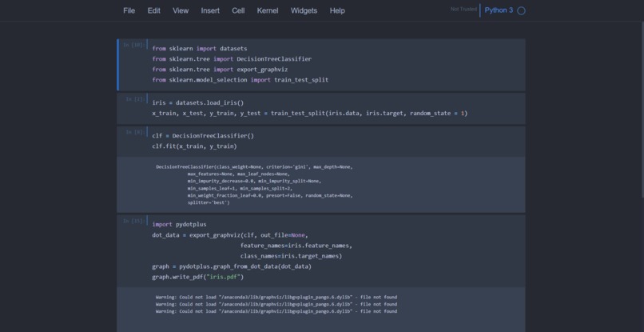Click the export_graphviz import line
644x332 pixels.
[220, 70]
